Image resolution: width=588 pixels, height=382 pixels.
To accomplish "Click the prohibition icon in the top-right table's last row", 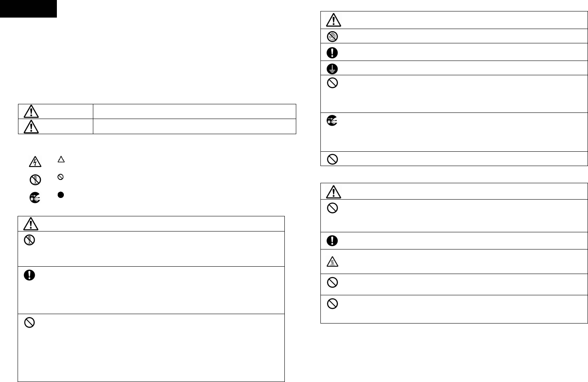I will [333, 159].
